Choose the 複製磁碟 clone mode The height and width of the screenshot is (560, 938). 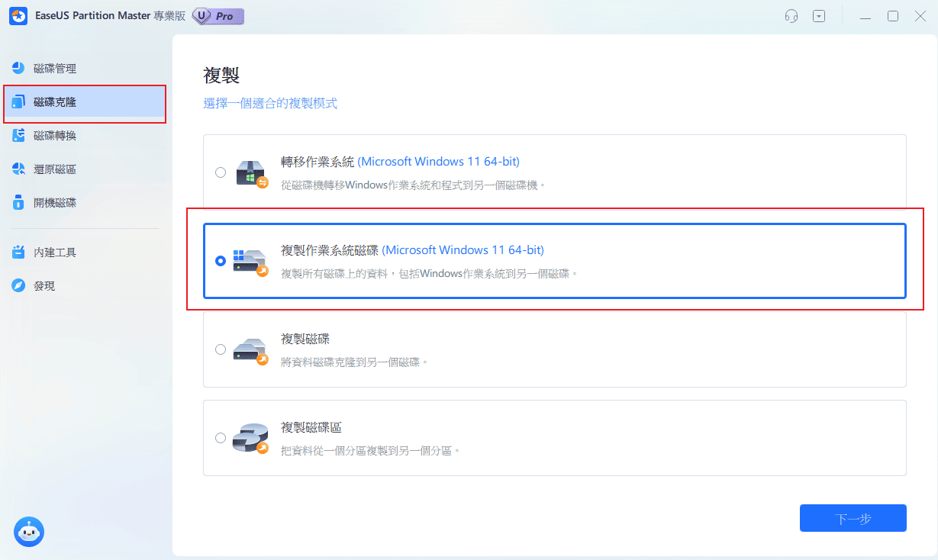(221, 349)
